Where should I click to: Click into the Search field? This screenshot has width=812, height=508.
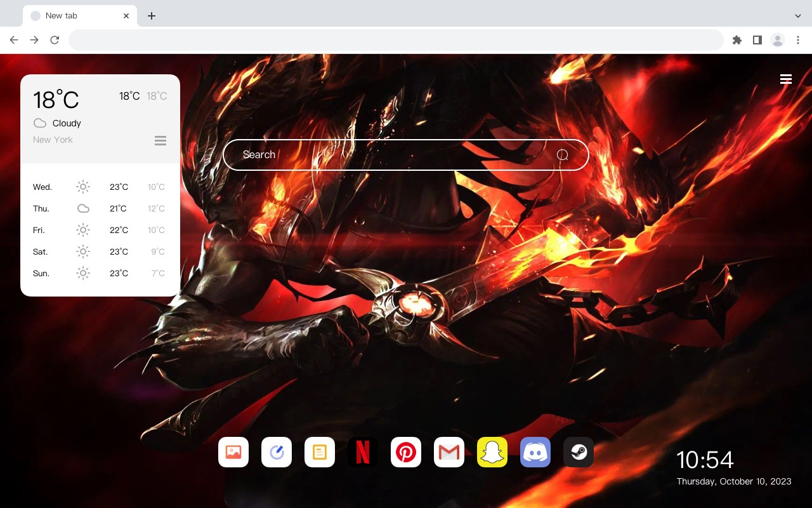(x=406, y=155)
